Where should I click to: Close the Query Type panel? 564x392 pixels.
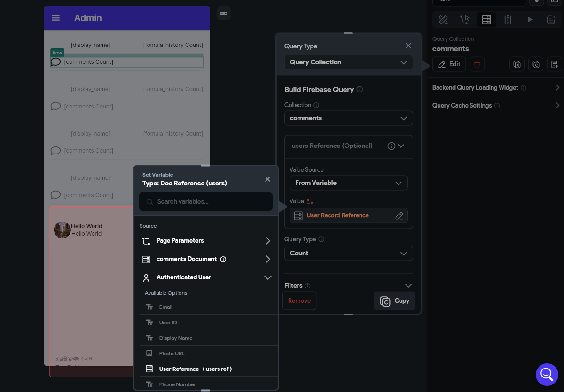(408, 46)
